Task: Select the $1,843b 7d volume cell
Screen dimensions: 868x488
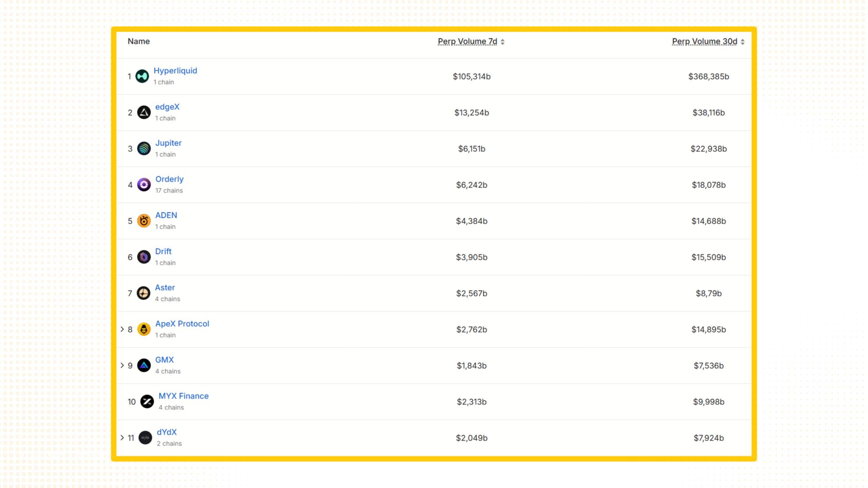Action: pyautogui.click(x=472, y=366)
